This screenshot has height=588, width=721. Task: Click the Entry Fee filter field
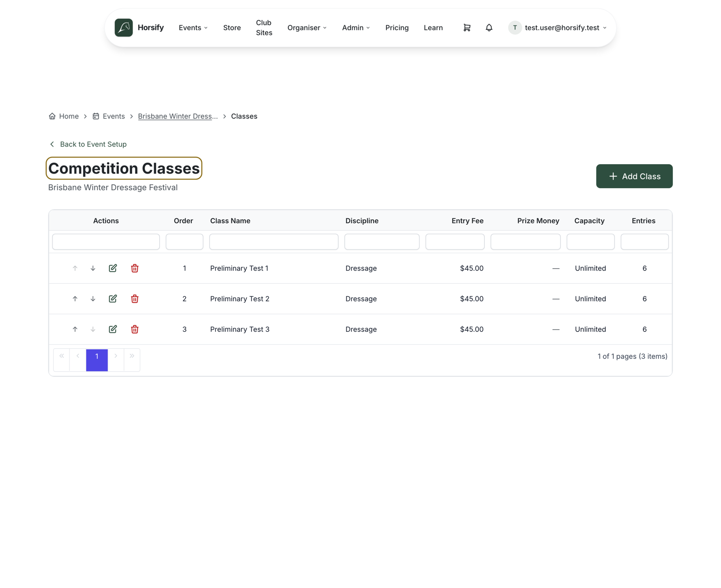click(455, 242)
